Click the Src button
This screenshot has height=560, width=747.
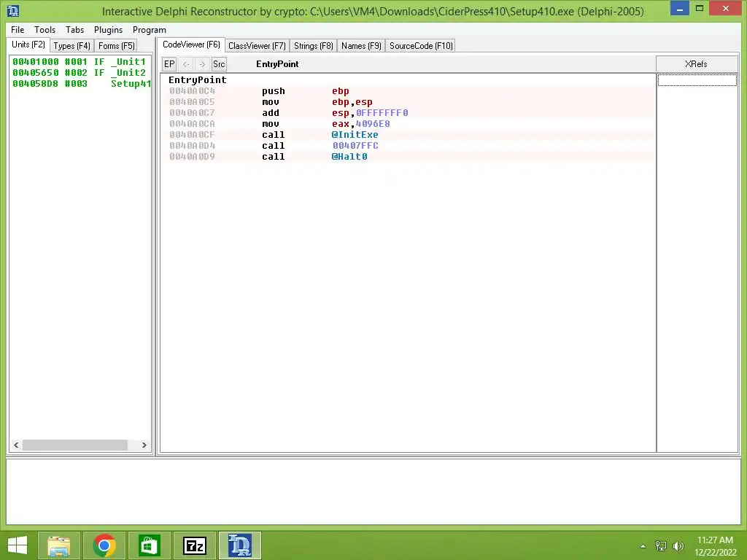[x=219, y=64]
